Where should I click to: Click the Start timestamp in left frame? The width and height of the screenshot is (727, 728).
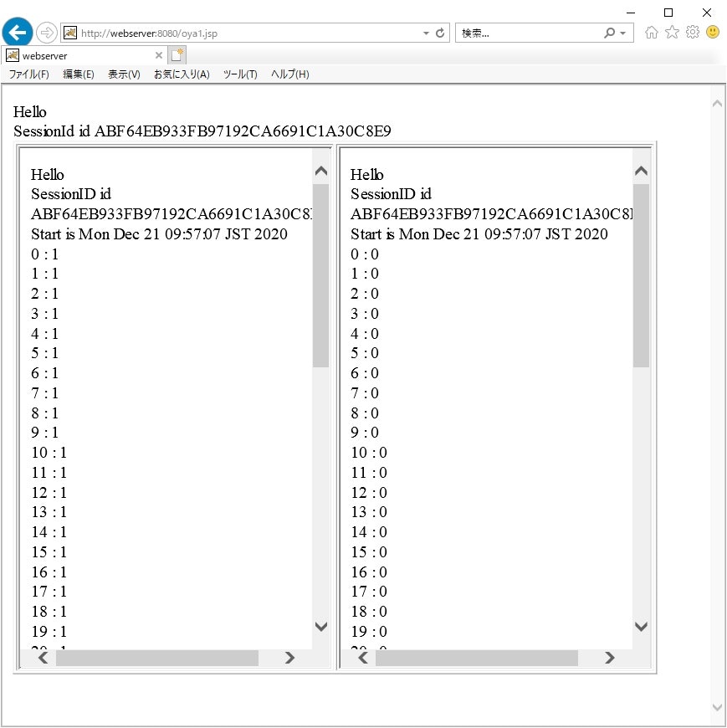(159, 234)
